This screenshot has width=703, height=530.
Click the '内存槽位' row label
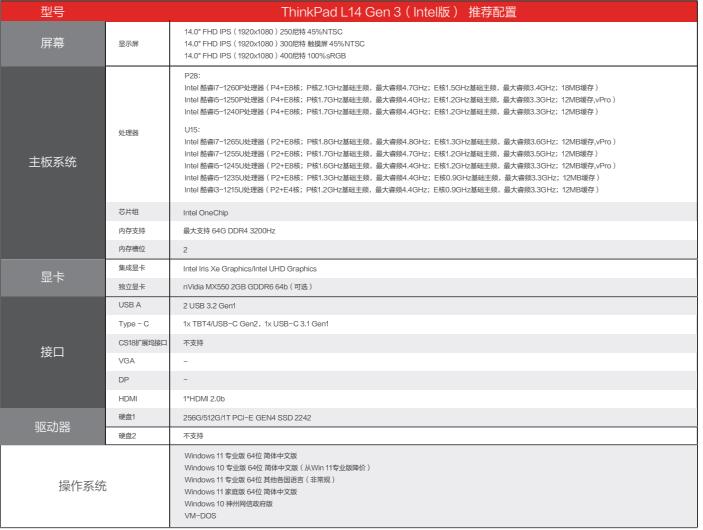(x=132, y=249)
